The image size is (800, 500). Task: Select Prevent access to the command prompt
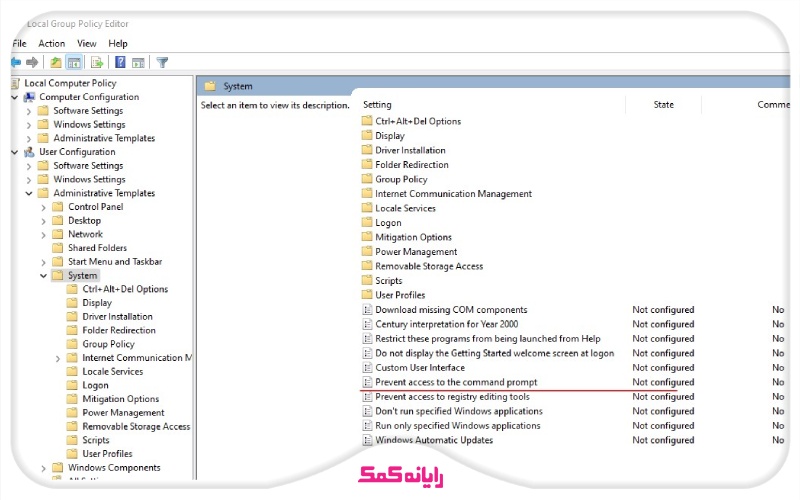click(456, 382)
